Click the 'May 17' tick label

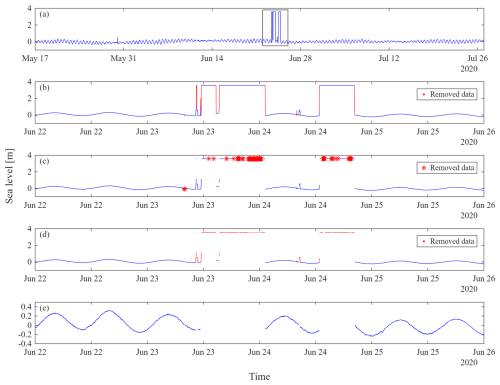[35, 58]
